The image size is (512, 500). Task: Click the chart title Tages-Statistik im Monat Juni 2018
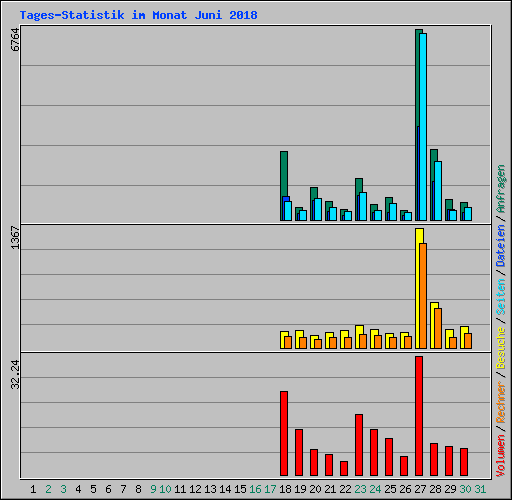click(138, 15)
